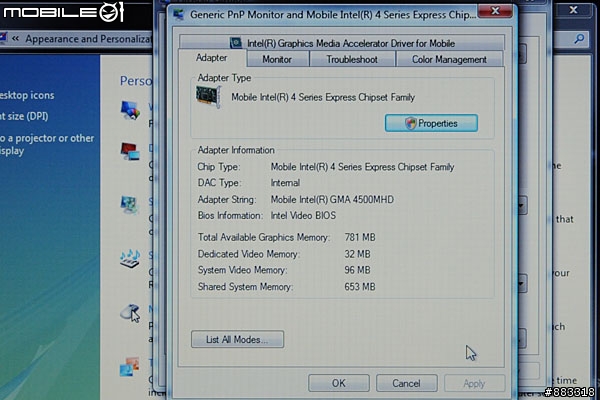Click Change desktop icons link in sidebar

click(x=27, y=95)
